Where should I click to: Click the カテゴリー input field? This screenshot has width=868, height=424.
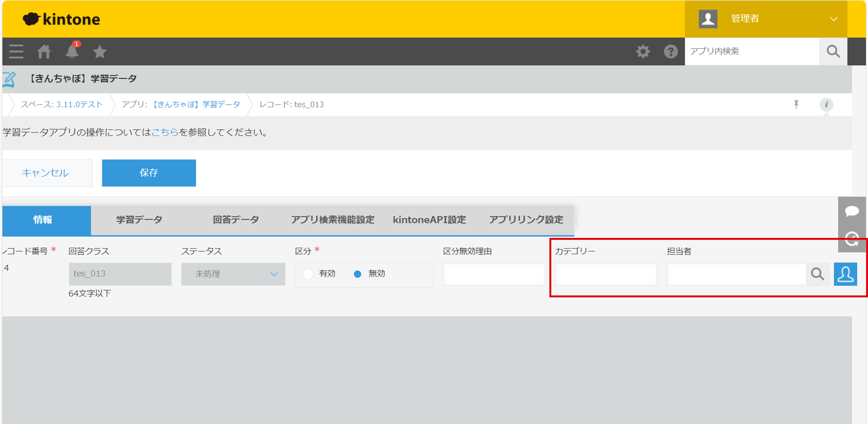(x=606, y=274)
